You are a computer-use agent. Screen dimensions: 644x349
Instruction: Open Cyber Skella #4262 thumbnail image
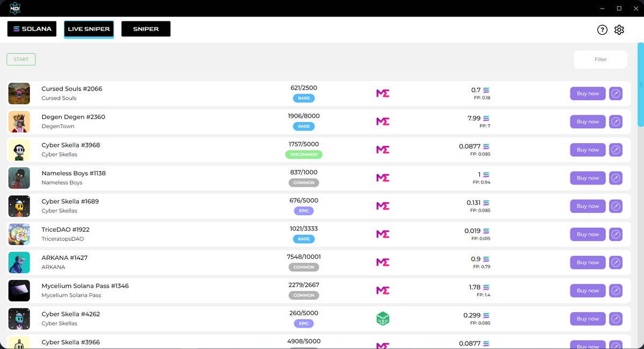tap(19, 318)
